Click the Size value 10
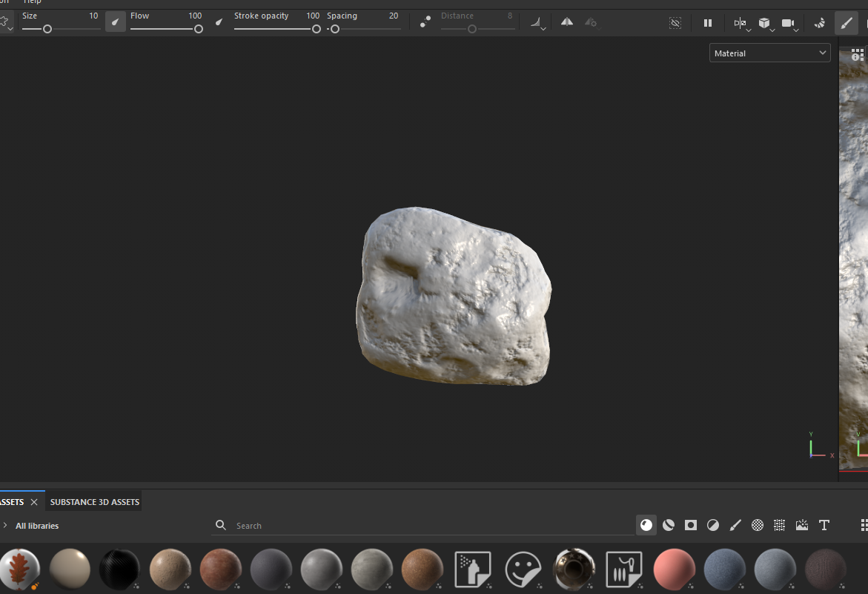 93,16
